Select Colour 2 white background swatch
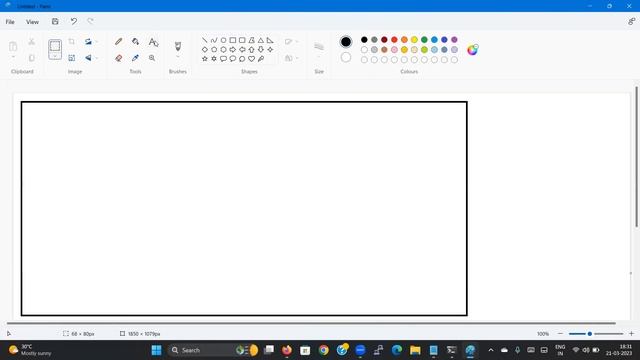 coord(346,58)
